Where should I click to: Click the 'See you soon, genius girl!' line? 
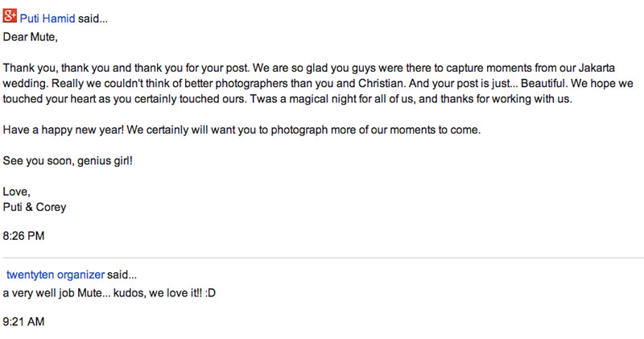pos(68,161)
